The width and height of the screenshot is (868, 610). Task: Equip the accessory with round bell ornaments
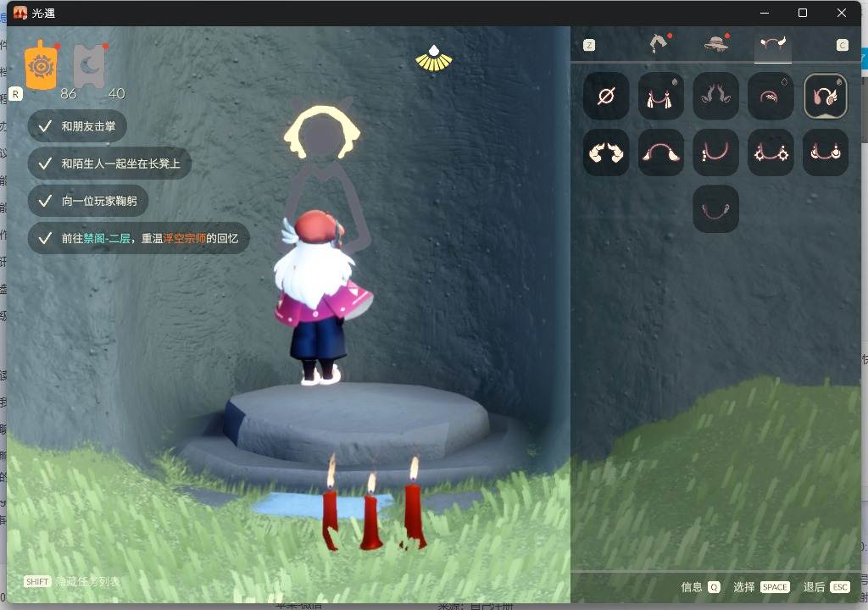[x=826, y=152]
